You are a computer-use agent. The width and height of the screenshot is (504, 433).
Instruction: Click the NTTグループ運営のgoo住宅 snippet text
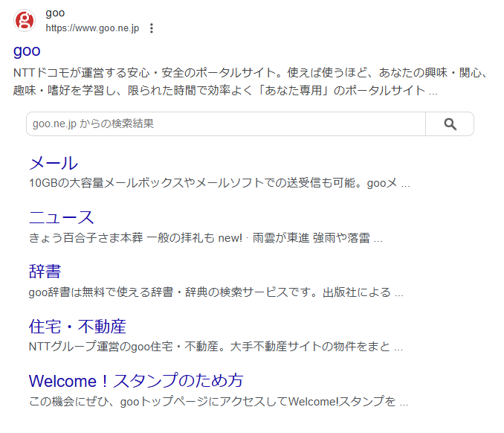(216, 347)
